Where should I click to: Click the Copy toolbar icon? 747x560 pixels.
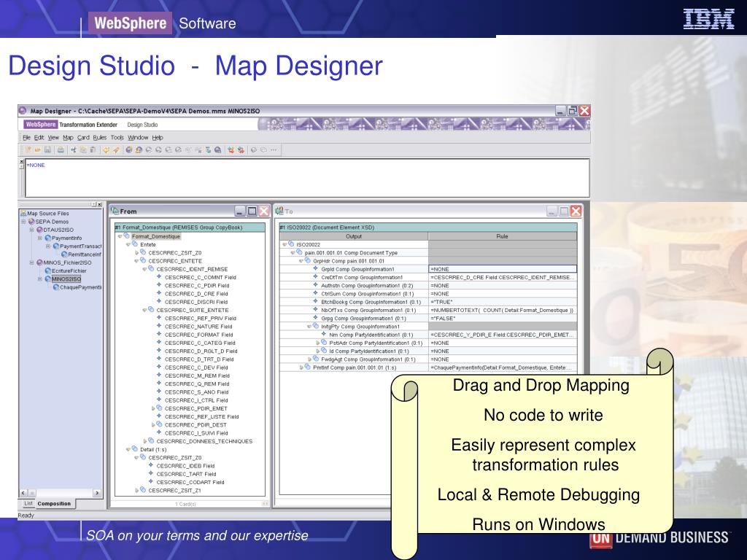(x=83, y=150)
